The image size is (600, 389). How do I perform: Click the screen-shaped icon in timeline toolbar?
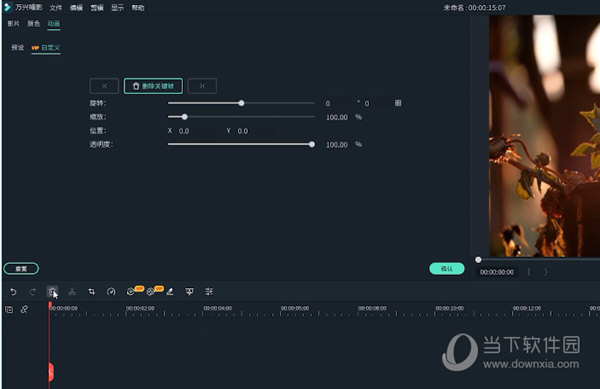pos(189,292)
